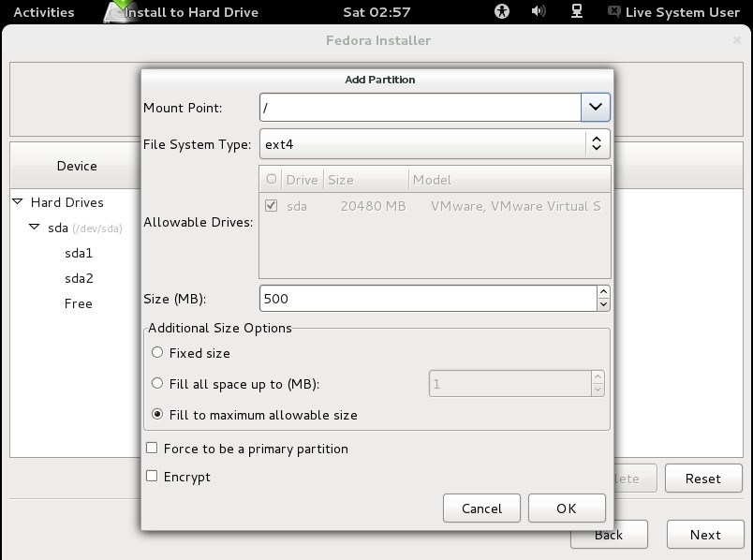This screenshot has width=753, height=560.
Task: Enable the Encrypt checkbox
Action: (151, 477)
